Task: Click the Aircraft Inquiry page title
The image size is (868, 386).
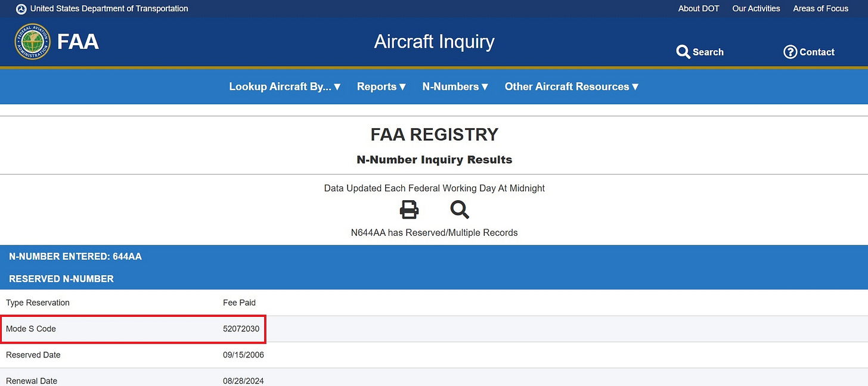Action: pyautogui.click(x=434, y=42)
